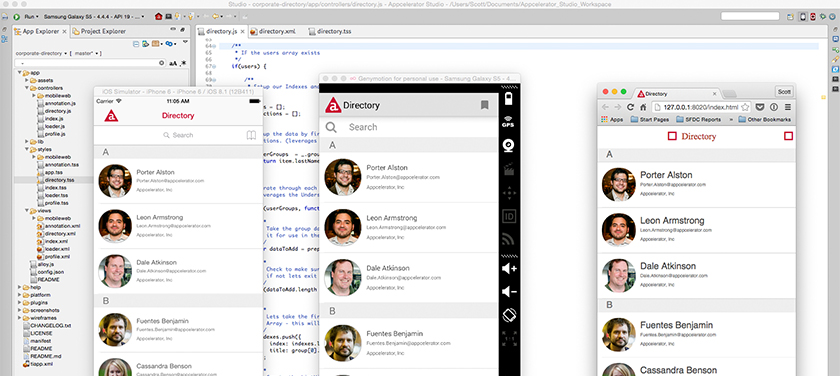The image size is (840, 376).
Task: Click the Genymotion rotate screen button
Action: (509, 315)
